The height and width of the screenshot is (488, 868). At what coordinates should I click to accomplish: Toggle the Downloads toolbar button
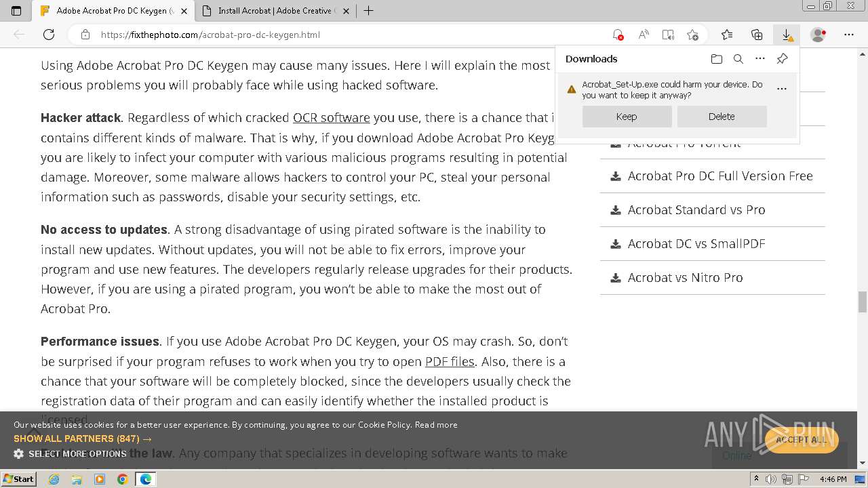click(x=787, y=35)
